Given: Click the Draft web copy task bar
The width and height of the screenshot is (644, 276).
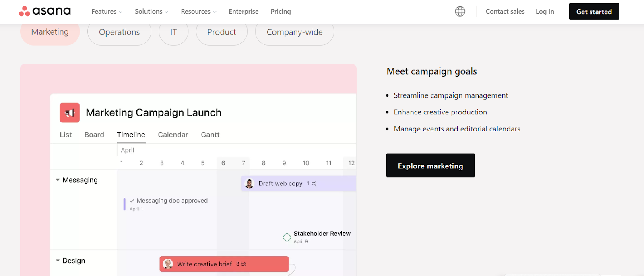Looking at the screenshot, I should point(299,183).
